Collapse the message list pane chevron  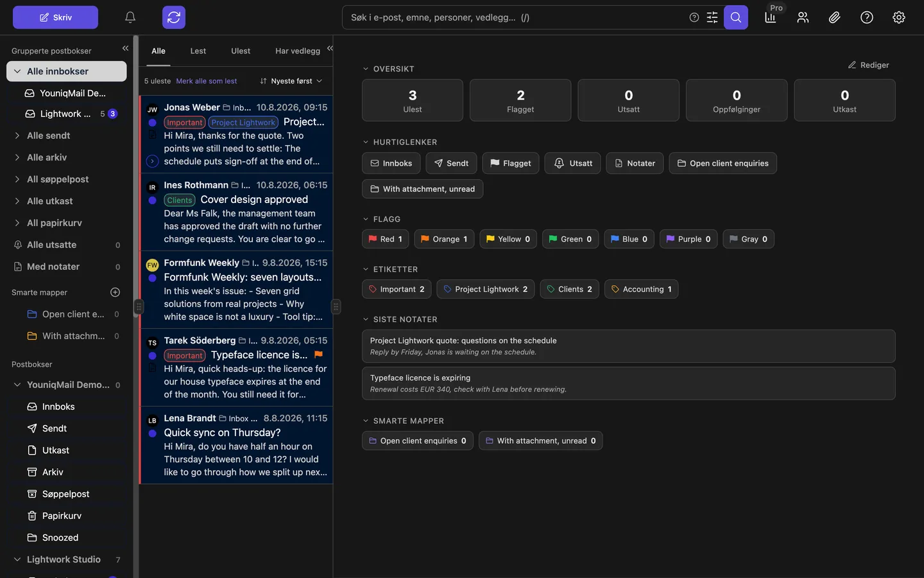[x=330, y=48]
